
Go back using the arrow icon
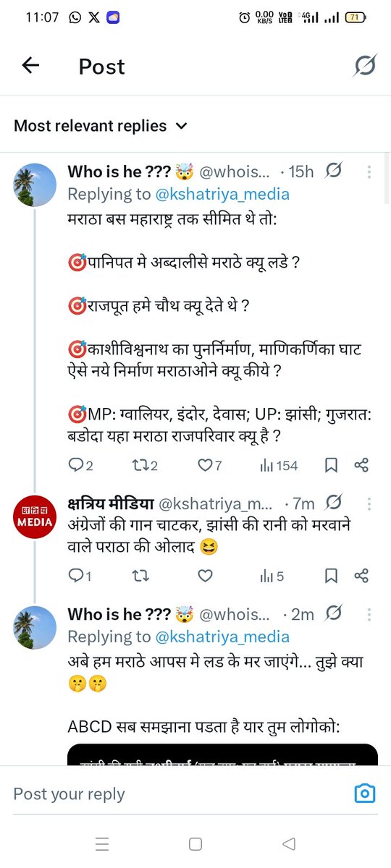(x=30, y=66)
